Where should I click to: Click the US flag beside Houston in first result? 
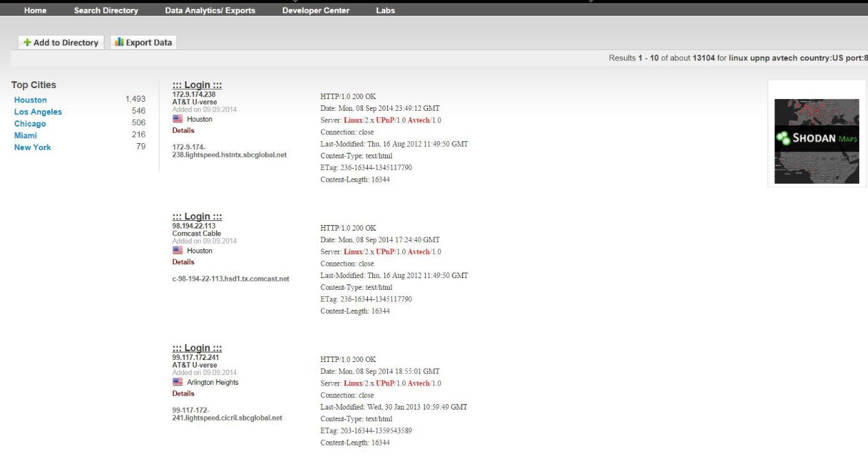pyautogui.click(x=178, y=117)
